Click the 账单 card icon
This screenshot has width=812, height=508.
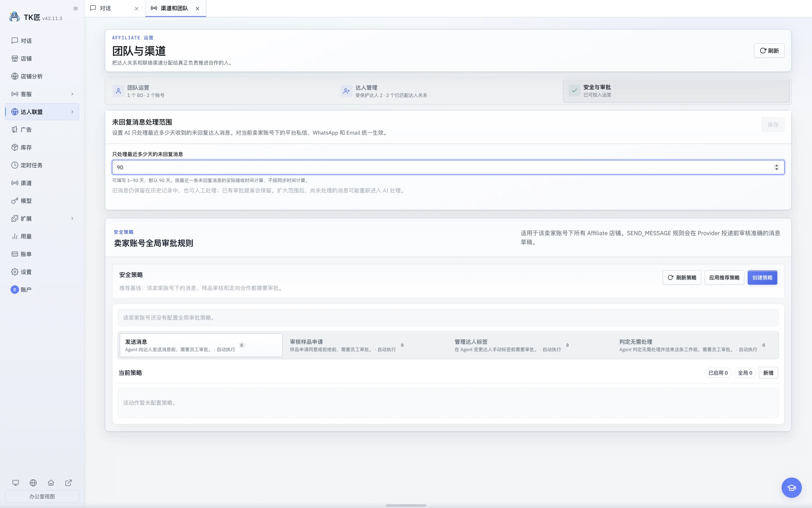pos(15,254)
